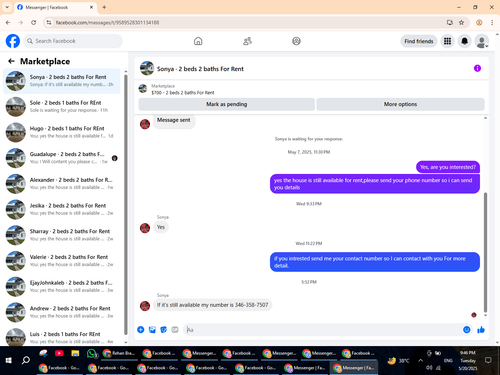Navigate back in the browser
500x375 pixels.
click(x=8, y=22)
